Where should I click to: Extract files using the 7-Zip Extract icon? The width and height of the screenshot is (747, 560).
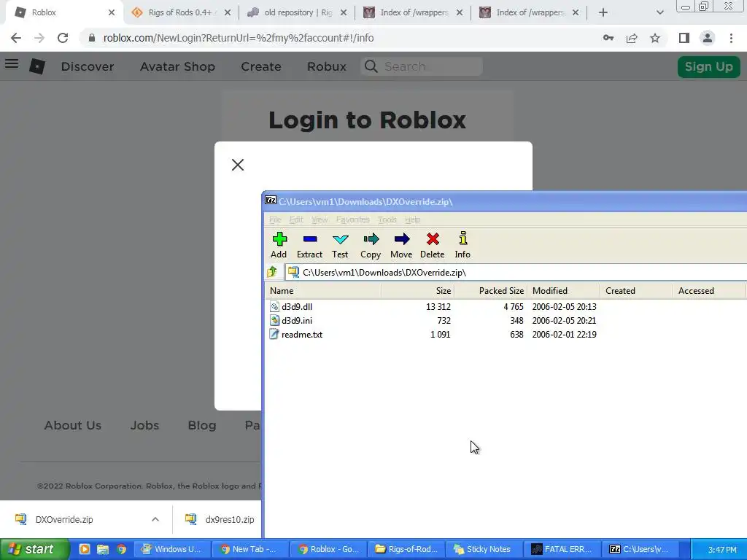point(309,245)
